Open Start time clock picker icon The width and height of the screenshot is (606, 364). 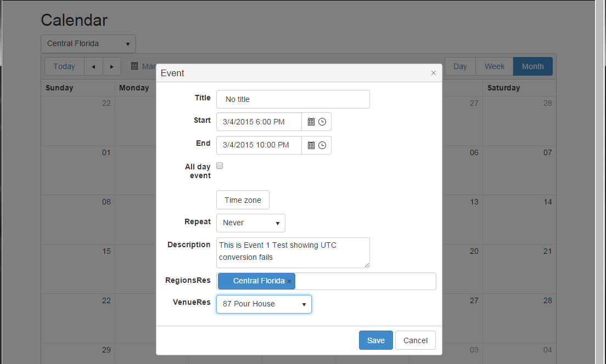pos(322,122)
